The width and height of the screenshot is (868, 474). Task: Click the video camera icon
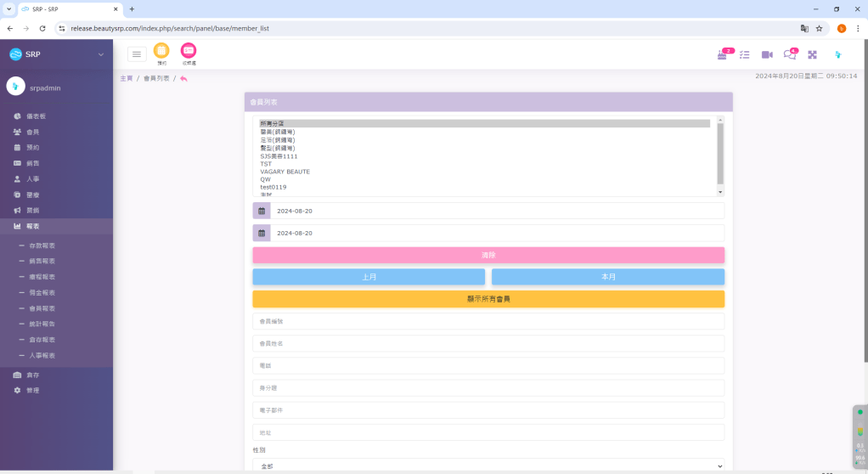click(x=767, y=54)
